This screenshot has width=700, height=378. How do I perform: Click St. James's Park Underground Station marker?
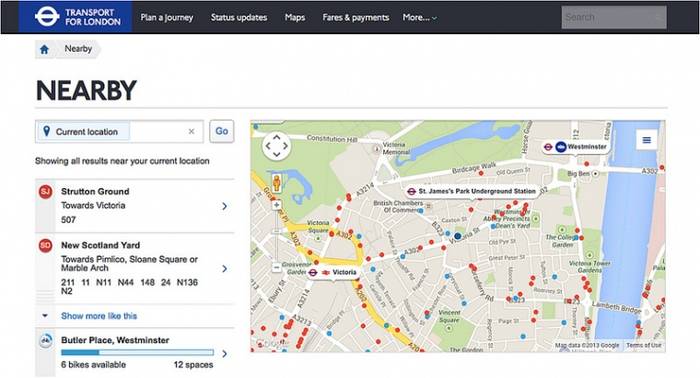coord(471,191)
